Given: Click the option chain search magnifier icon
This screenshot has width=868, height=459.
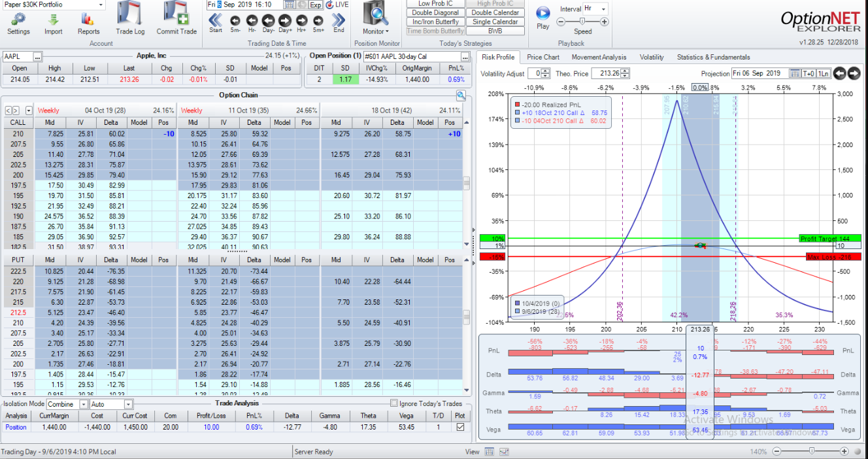Looking at the screenshot, I should coord(461,95).
